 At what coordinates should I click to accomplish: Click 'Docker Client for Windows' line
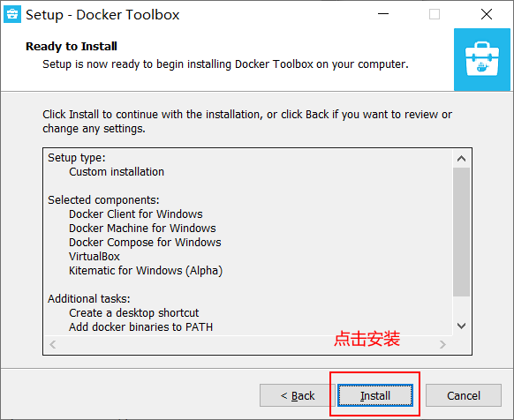[136, 214]
